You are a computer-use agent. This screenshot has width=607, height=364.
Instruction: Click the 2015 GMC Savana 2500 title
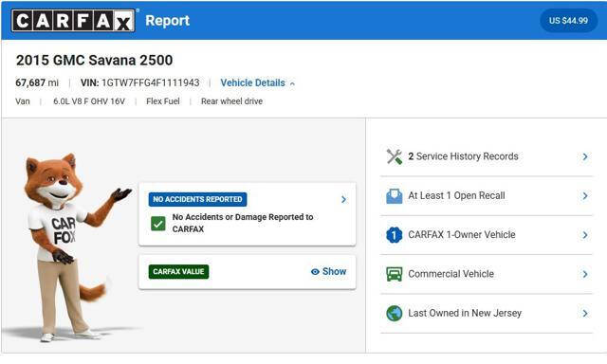[x=95, y=61]
